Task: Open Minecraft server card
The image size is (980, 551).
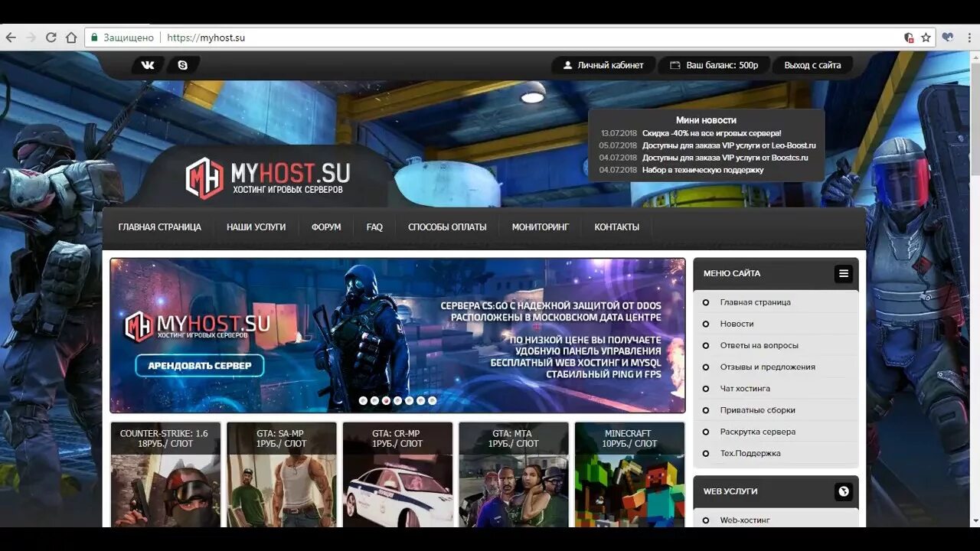Action: tap(629, 474)
